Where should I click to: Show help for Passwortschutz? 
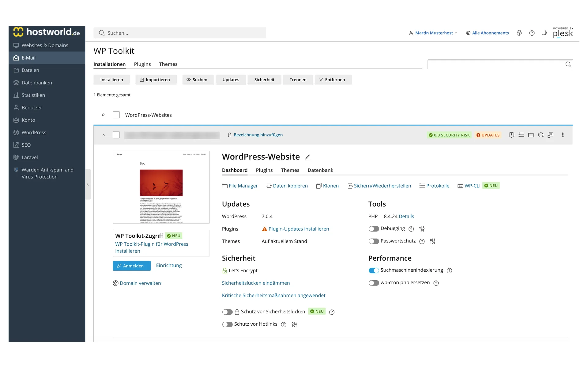tap(422, 241)
